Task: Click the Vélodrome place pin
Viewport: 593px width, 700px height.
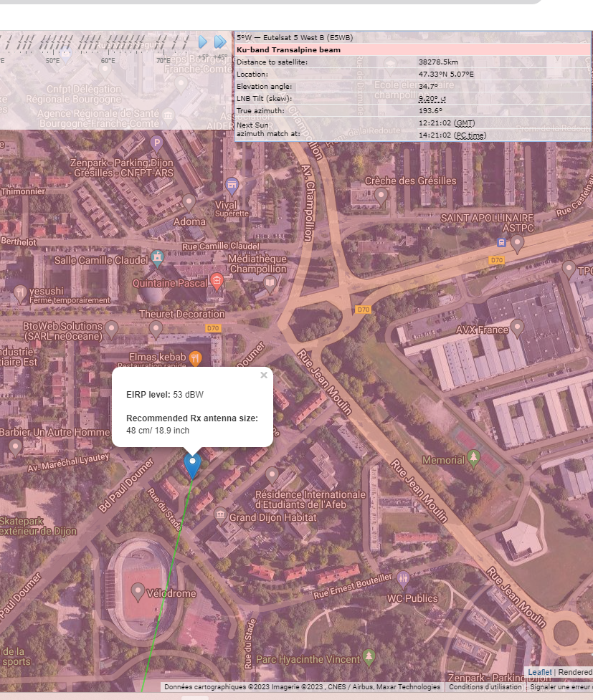Action: coord(138,592)
